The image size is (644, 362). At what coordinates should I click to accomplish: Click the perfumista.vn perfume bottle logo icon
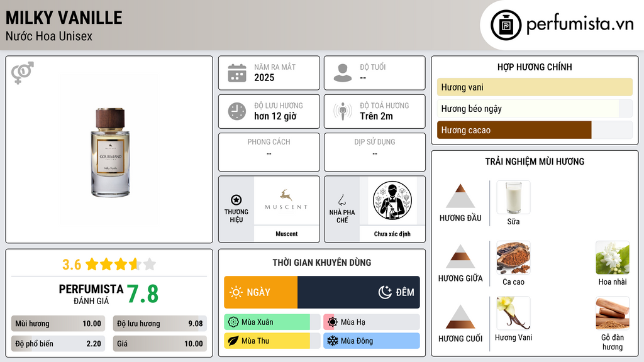[x=506, y=25]
